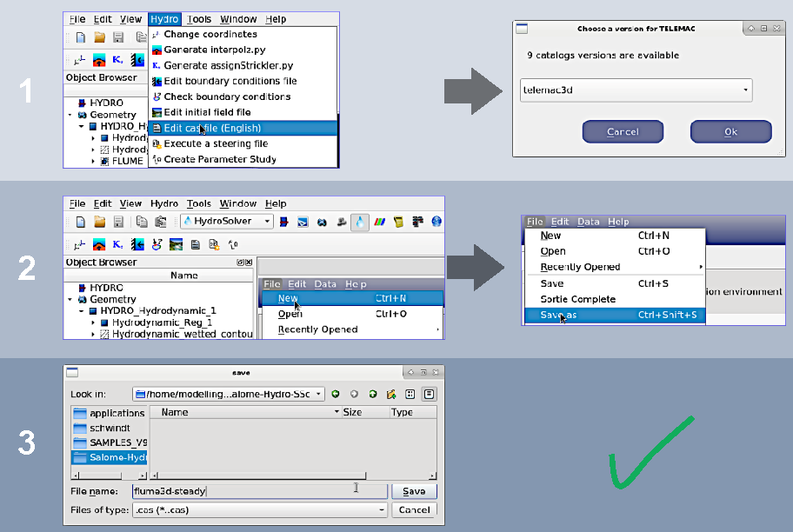
Task: Open the Tools menu
Action: point(199,203)
